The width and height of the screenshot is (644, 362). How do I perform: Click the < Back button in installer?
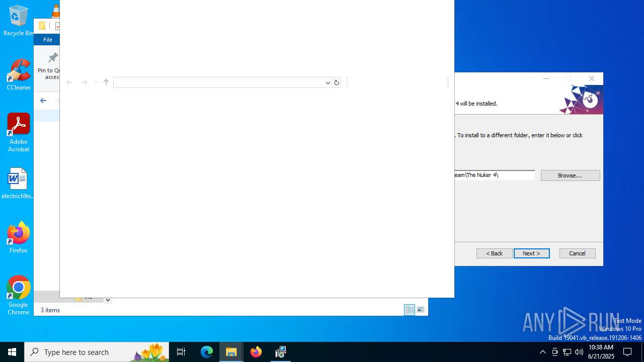point(495,253)
